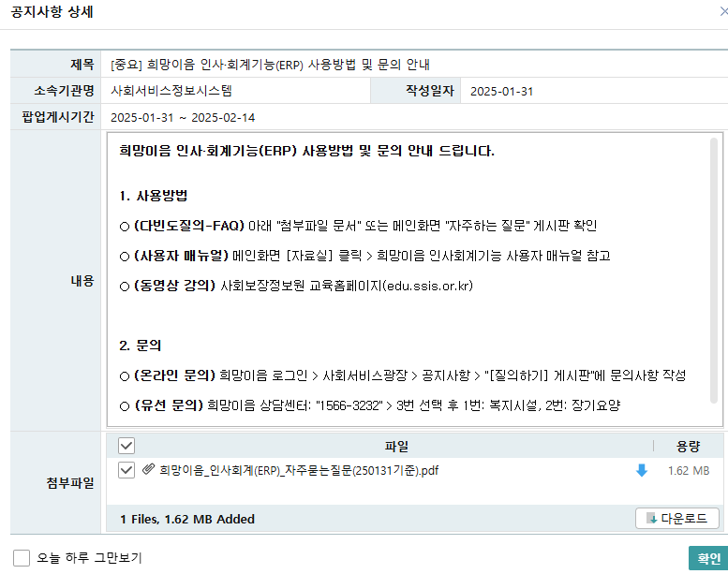The width and height of the screenshot is (728, 574).
Task: Click the 용량 column header
Action: coord(688,447)
